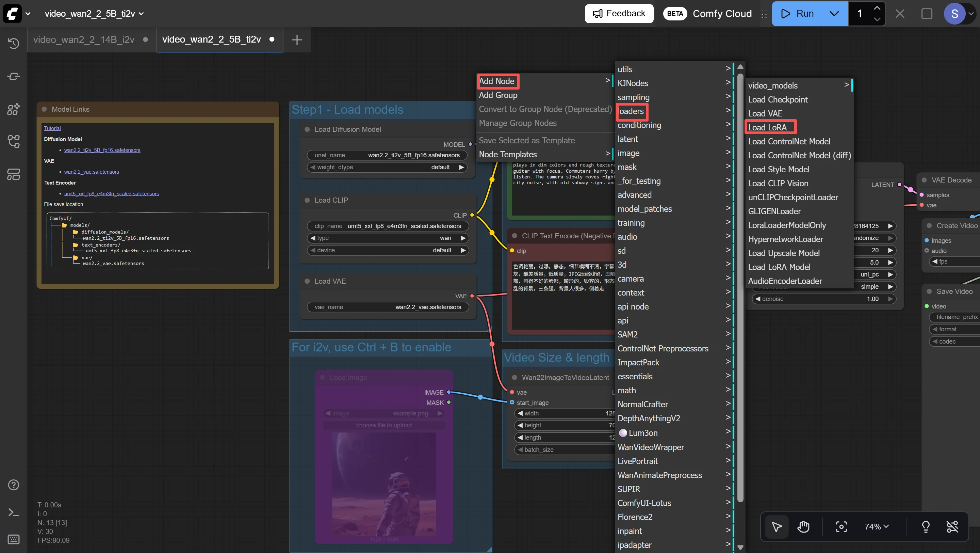980x553 pixels.
Task: Open the templates sidebar icon
Action: point(14,174)
